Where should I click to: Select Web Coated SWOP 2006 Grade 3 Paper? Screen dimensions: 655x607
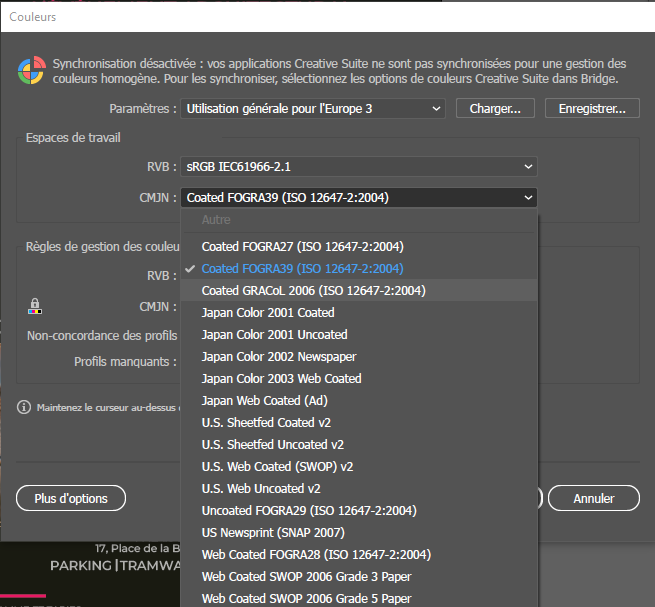click(x=306, y=576)
